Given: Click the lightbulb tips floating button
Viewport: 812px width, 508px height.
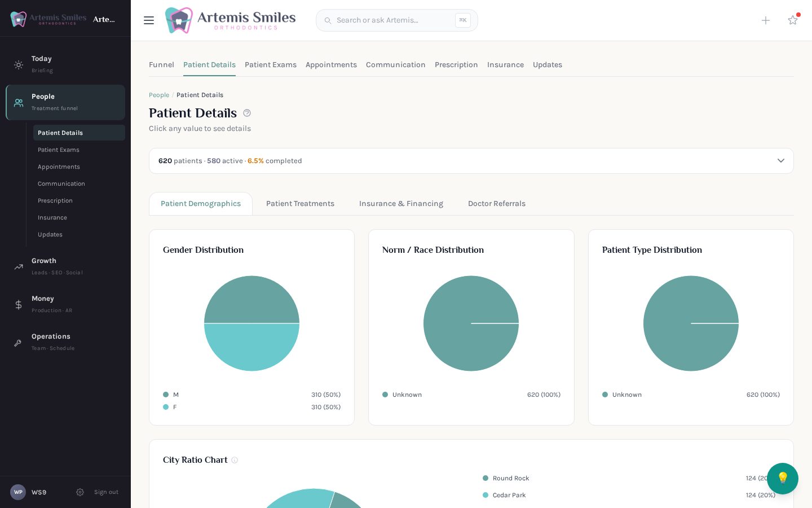Looking at the screenshot, I should (x=783, y=479).
